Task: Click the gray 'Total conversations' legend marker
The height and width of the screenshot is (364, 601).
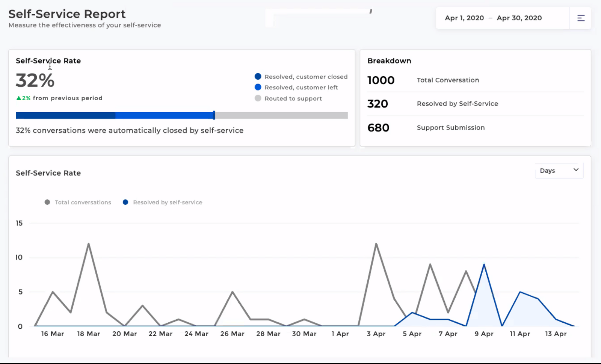Action: 47,202
